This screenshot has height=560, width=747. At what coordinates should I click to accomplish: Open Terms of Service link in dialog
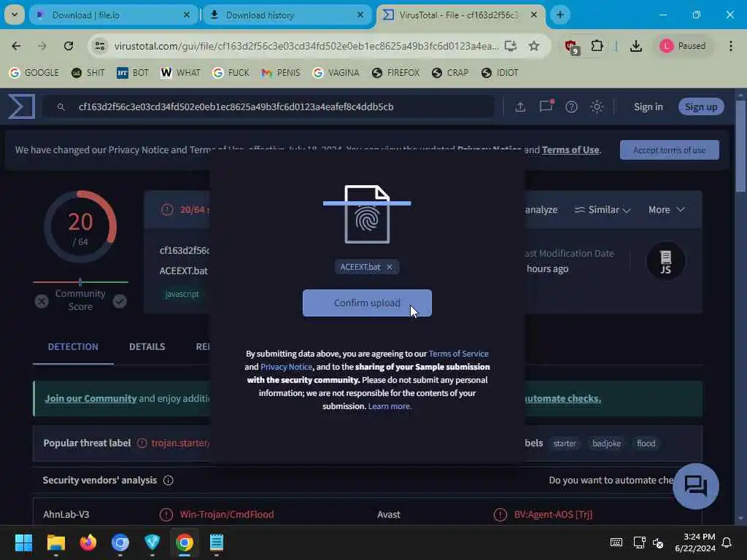pos(458,354)
